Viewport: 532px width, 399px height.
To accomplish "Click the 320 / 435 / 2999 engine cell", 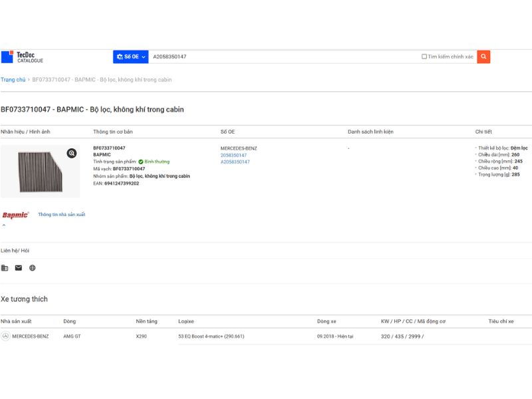I will point(402,336).
